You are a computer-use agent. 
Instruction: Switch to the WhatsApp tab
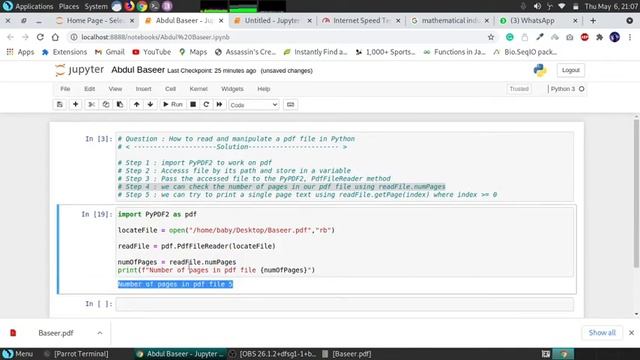click(539, 20)
